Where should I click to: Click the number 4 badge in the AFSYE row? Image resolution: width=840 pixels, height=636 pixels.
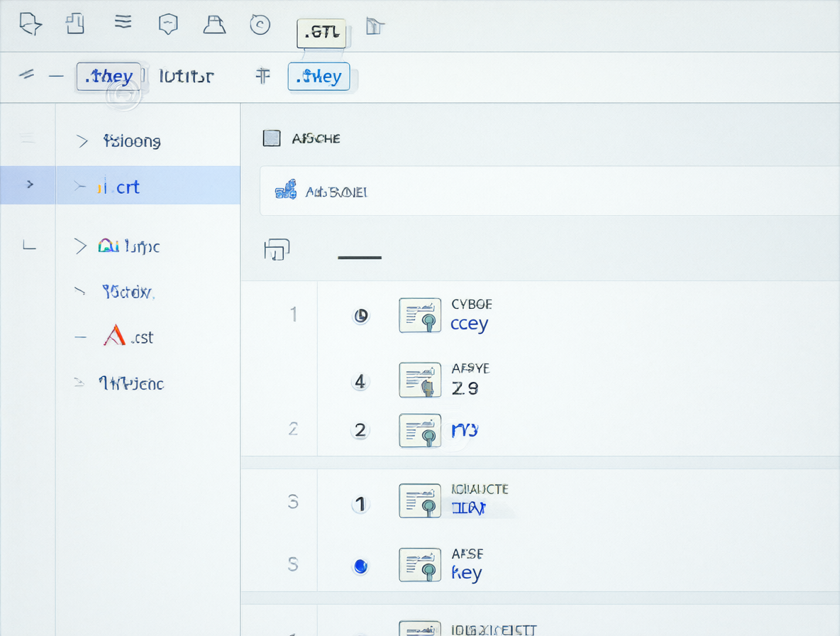tap(360, 381)
